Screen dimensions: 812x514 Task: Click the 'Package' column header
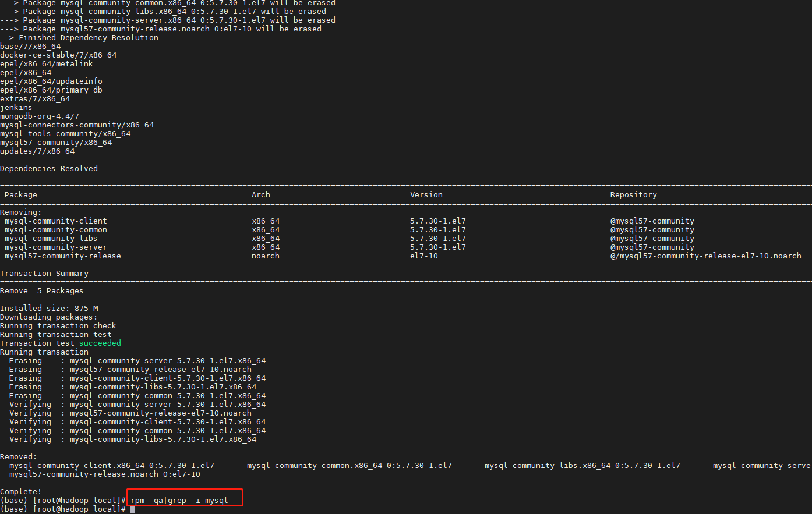click(21, 194)
